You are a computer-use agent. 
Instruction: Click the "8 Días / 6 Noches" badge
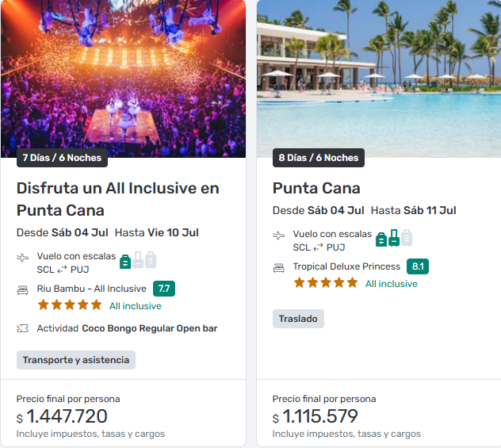tap(319, 158)
